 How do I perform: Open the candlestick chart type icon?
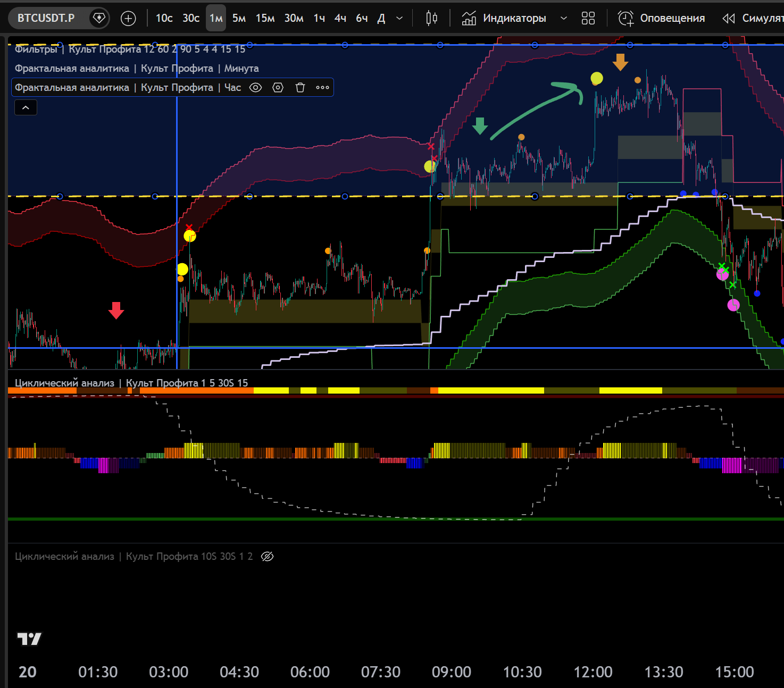(431, 18)
